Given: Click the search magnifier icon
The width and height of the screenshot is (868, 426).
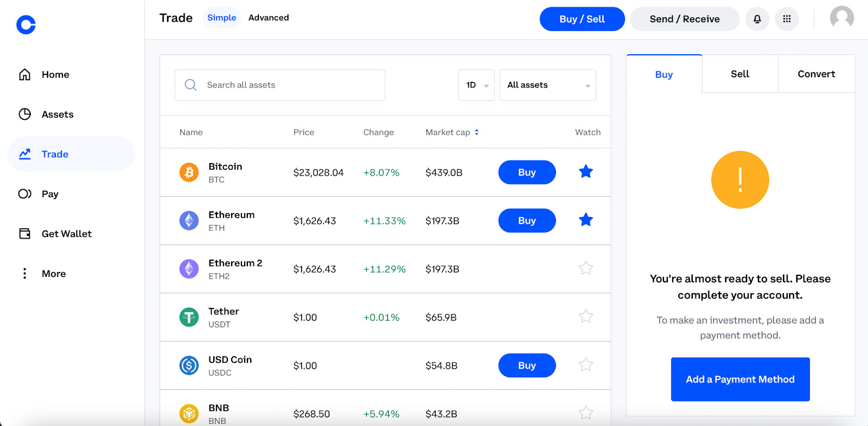Looking at the screenshot, I should pyautogui.click(x=190, y=85).
